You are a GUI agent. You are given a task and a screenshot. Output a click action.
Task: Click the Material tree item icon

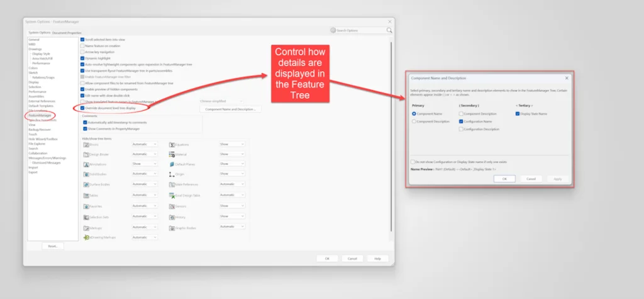point(172,154)
